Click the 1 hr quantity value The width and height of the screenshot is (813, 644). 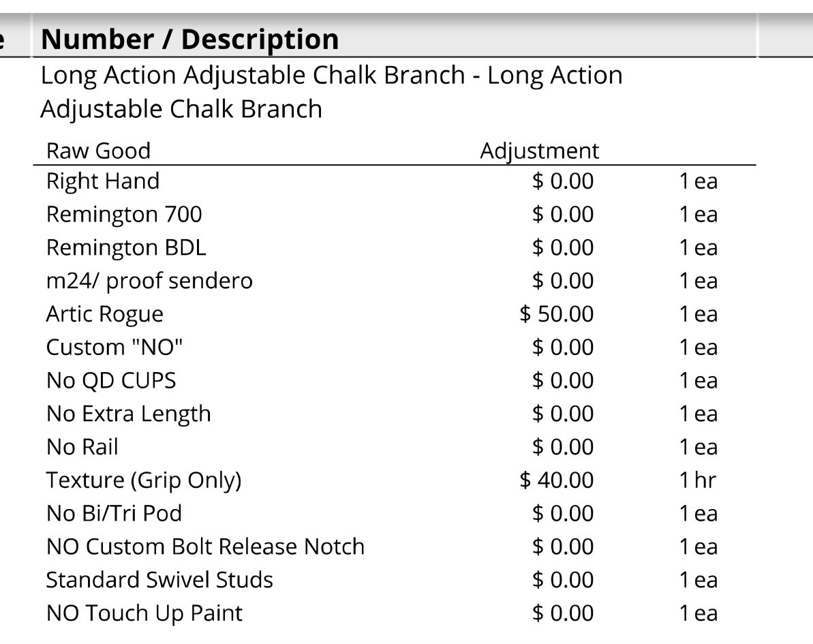697,480
